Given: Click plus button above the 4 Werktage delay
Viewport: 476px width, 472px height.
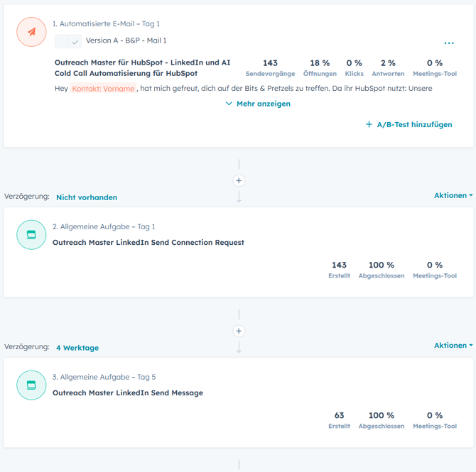Looking at the screenshot, I should [x=239, y=331].
